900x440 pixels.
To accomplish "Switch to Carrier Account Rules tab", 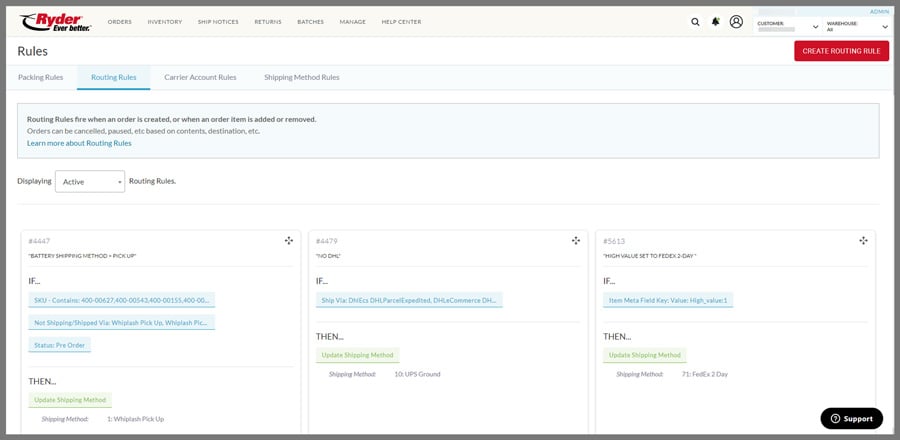I will coord(200,77).
